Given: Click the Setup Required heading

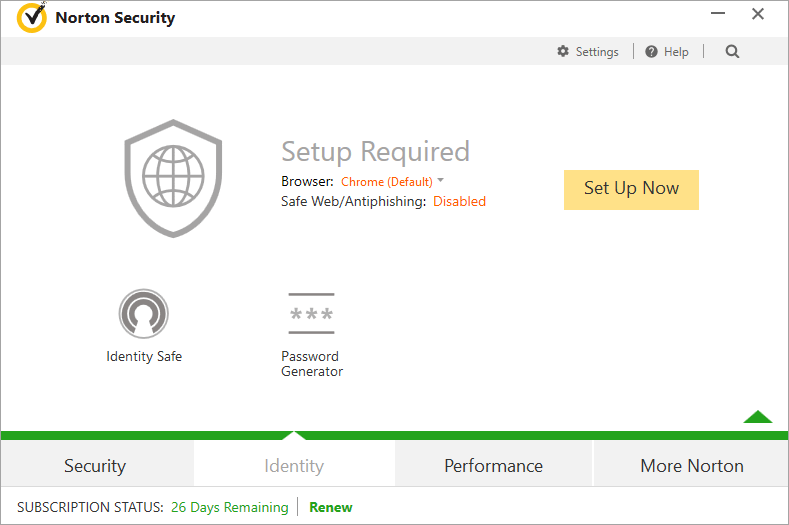Looking at the screenshot, I should click(375, 152).
